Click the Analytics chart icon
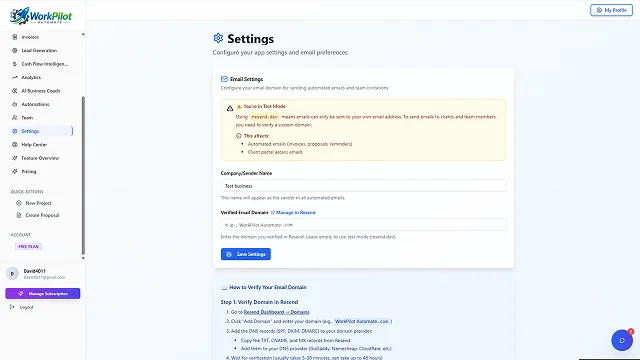The height and width of the screenshot is (360, 640). coord(15,78)
